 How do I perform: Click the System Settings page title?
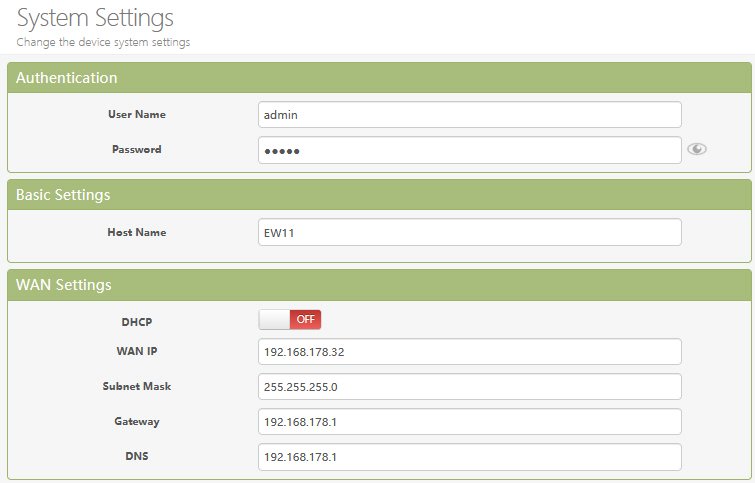click(95, 18)
